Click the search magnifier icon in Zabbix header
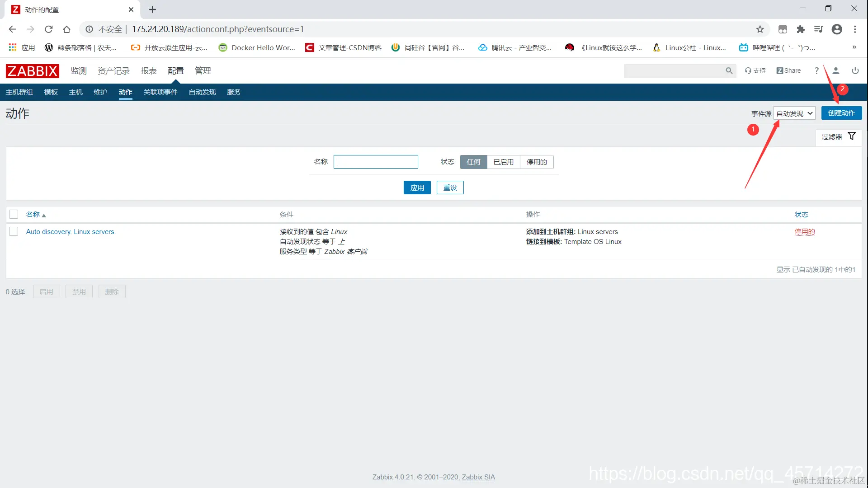This screenshot has height=488, width=868. coord(729,71)
